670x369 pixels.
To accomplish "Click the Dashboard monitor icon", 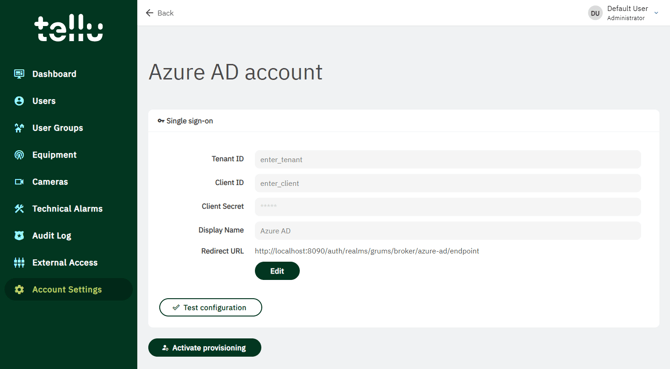I will tap(19, 74).
